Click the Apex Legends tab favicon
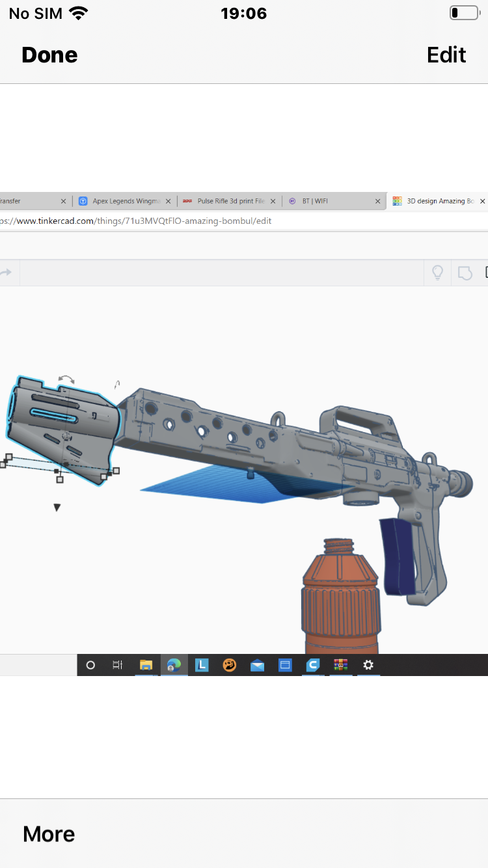Screen dimensions: 488x868 coord(83,201)
